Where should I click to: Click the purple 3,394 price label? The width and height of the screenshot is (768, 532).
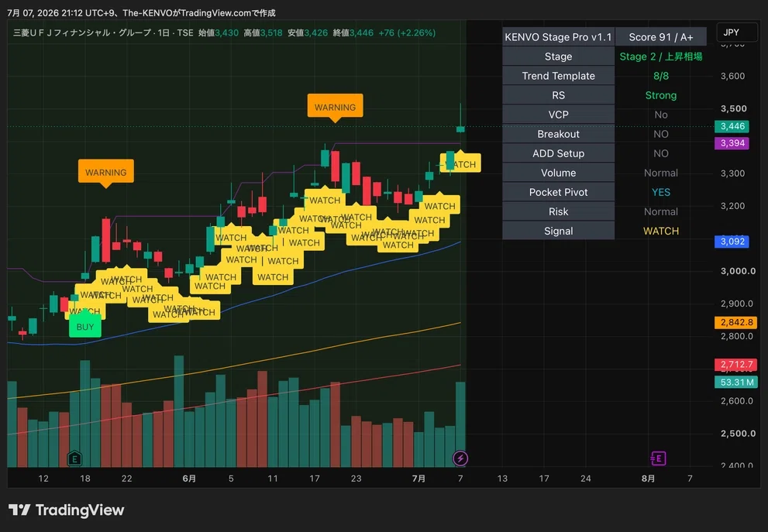(x=732, y=143)
